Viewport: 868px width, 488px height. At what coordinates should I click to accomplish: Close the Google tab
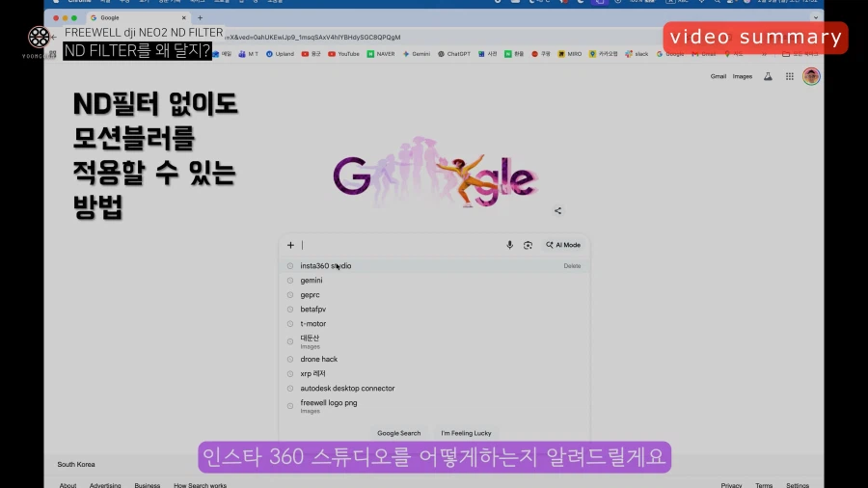184,17
